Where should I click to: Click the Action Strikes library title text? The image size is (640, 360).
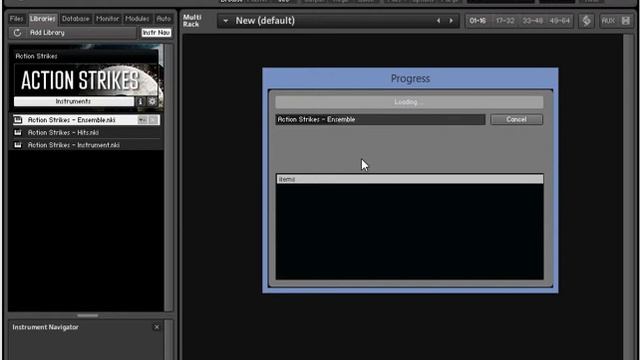36,56
